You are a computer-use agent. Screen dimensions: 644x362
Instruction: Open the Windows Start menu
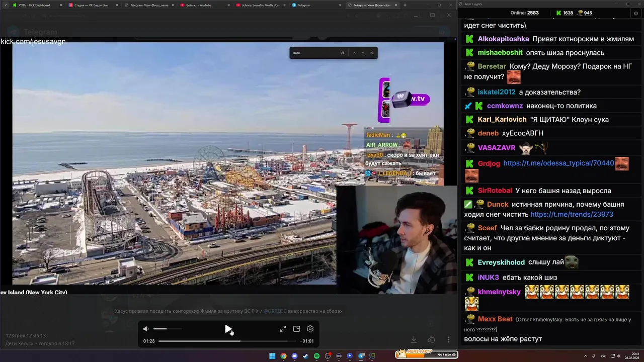272,356
